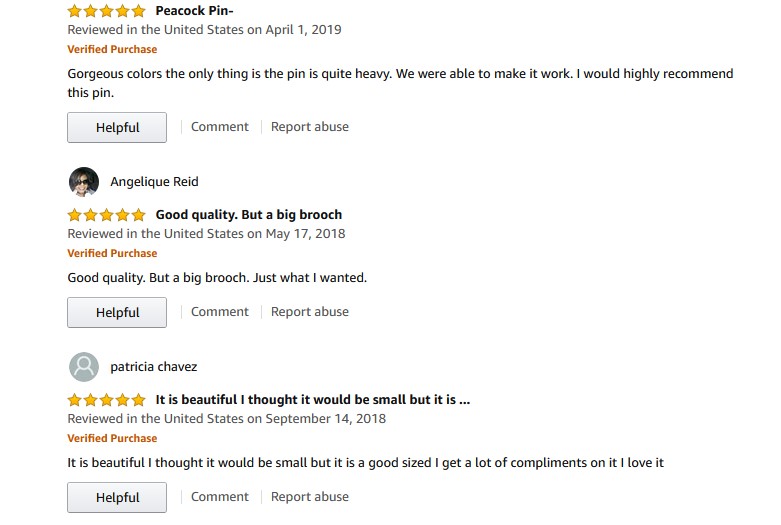Click patricia chavez's five-star rating
Image resolution: width=781 pixels, height=525 pixels.
(106, 400)
